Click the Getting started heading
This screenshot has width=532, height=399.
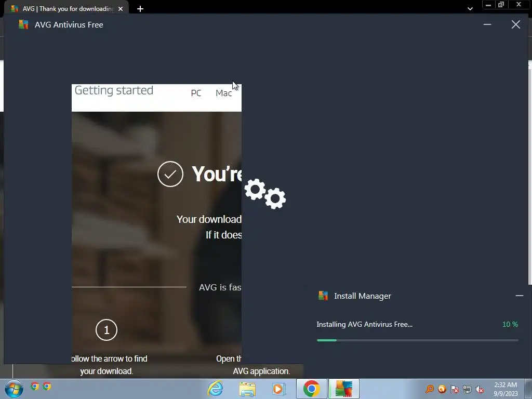point(114,90)
